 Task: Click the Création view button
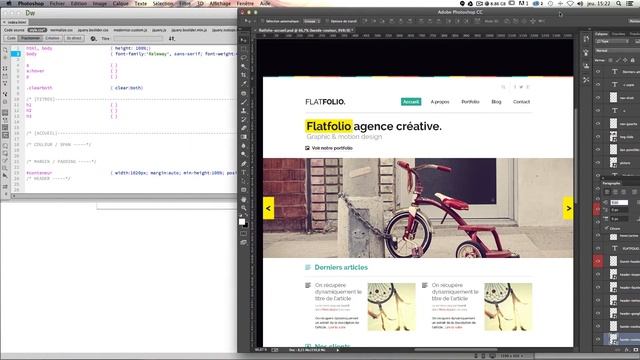(53, 38)
